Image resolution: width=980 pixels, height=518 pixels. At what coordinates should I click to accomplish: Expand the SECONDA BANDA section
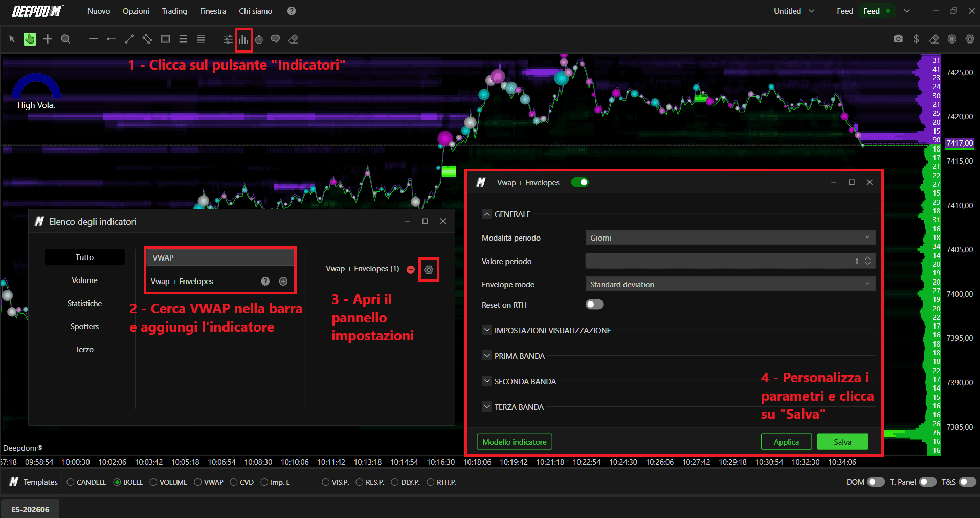tap(487, 381)
